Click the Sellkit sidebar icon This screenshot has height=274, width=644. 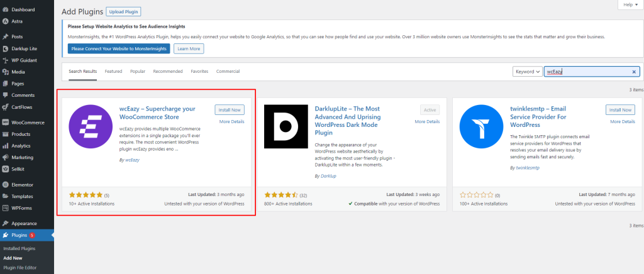pyautogui.click(x=5, y=169)
